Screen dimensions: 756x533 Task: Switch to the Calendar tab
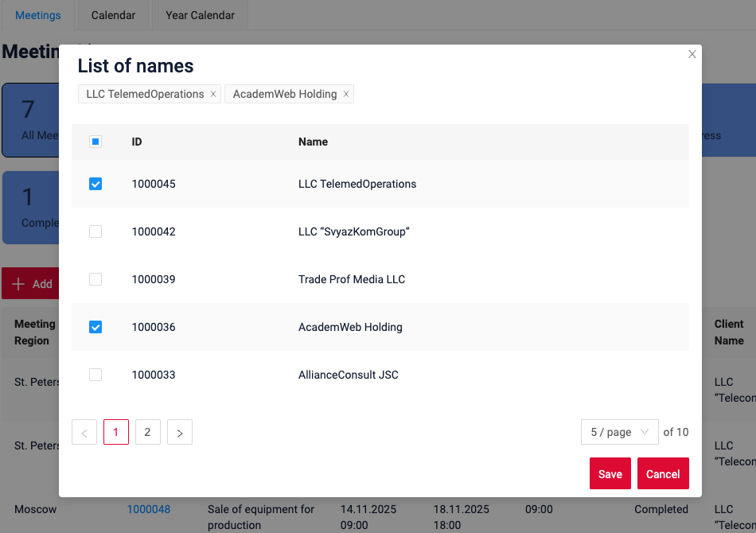[x=113, y=15]
